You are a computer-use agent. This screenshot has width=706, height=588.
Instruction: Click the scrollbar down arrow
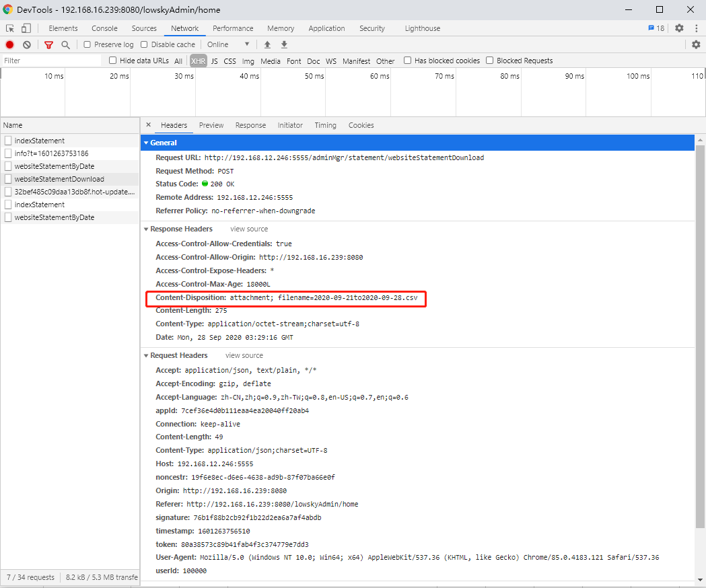click(x=700, y=580)
